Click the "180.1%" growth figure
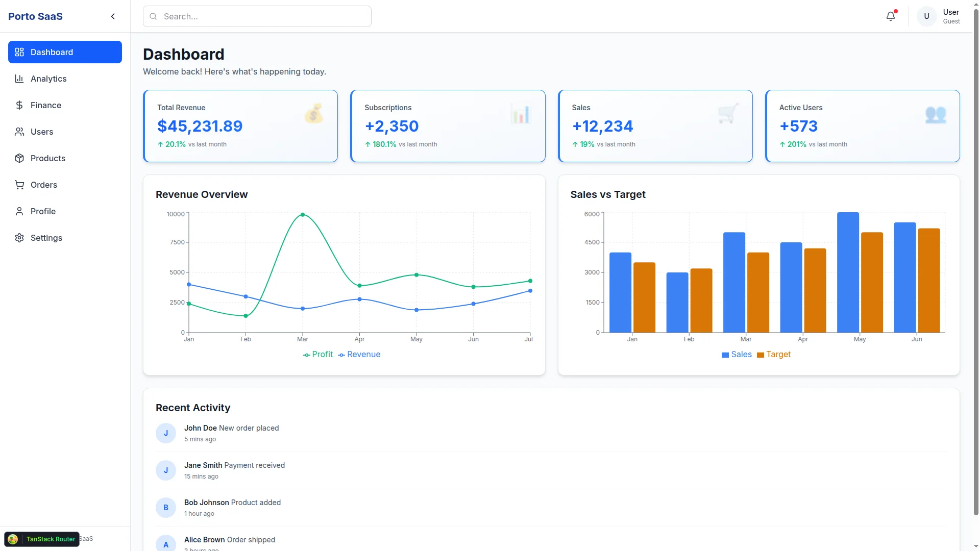 [x=384, y=144]
